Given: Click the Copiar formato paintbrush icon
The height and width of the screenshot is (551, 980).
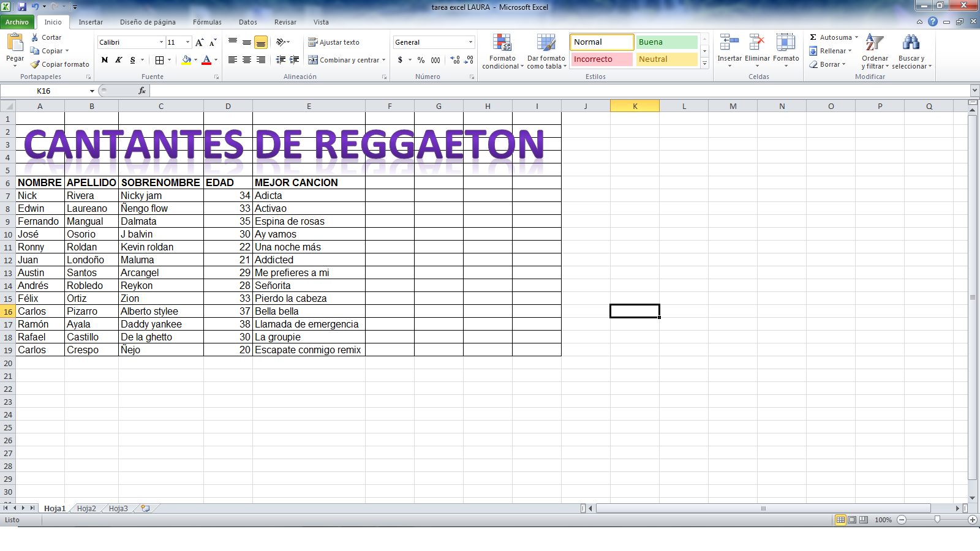Looking at the screenshot, I should 35,64.
